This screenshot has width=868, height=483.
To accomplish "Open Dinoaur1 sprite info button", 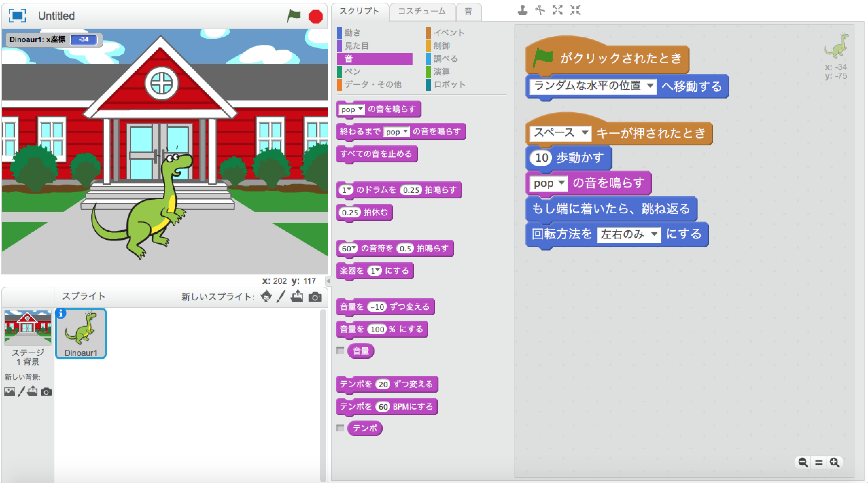I will pyautogui.click(x=60, y=313).
